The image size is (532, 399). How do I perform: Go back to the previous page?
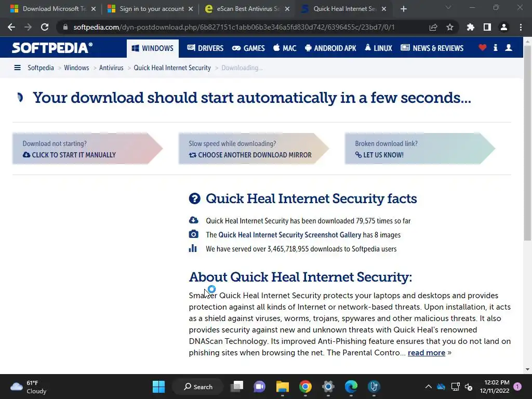pyautogui.click(x=11, y=27)
